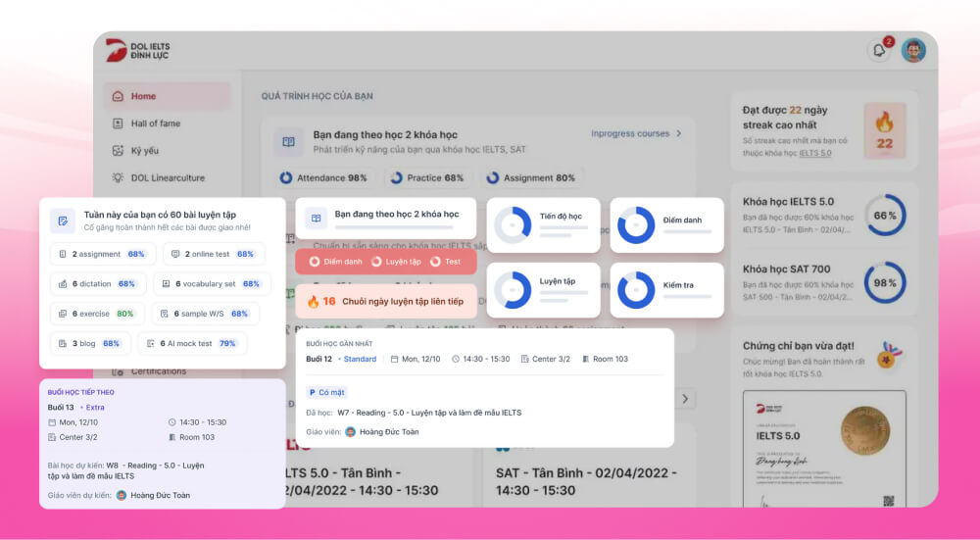Open Certifications in the sidebar
The width and height of the screenshot is (980, 540).
pyautogui.click(x=149, y=371)
